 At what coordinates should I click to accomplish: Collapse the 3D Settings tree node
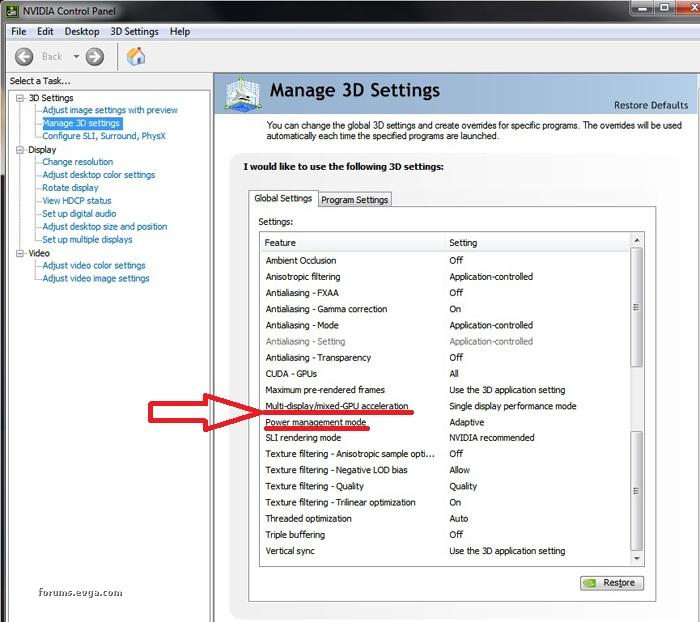(20, 98)
